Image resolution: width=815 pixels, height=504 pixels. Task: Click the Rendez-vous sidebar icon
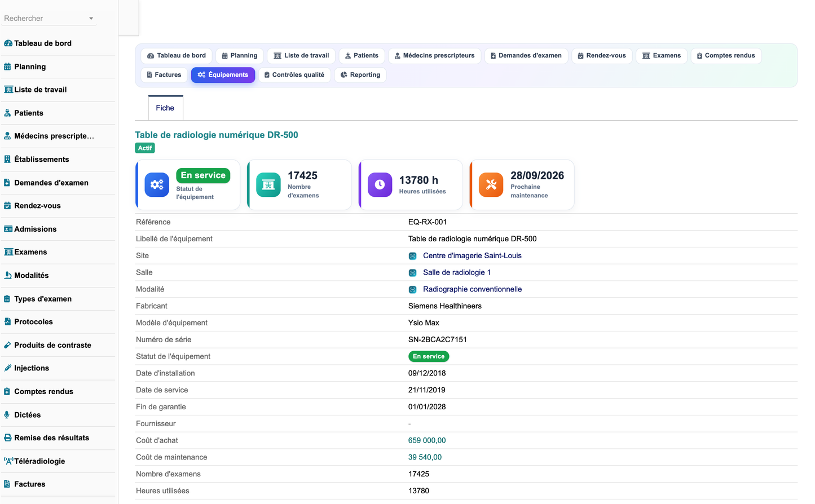click(x=7, y=206)
